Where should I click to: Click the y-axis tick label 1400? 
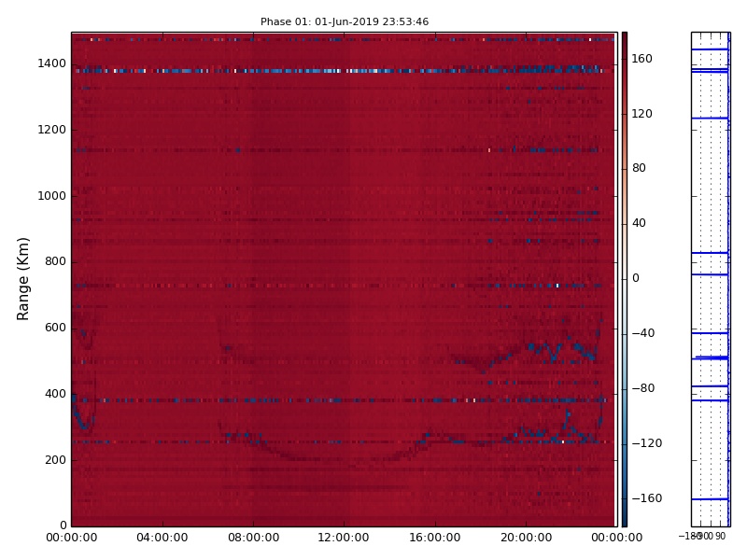click(x=52, y=63)
